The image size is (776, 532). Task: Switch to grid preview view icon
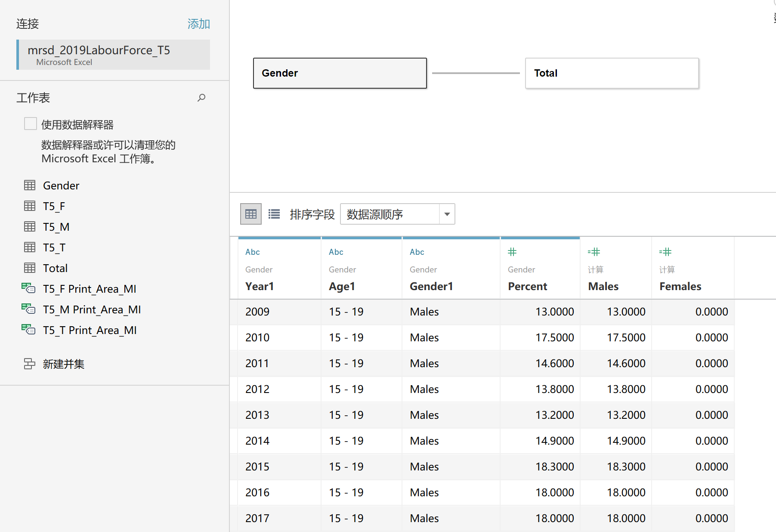tap(250, 214)
